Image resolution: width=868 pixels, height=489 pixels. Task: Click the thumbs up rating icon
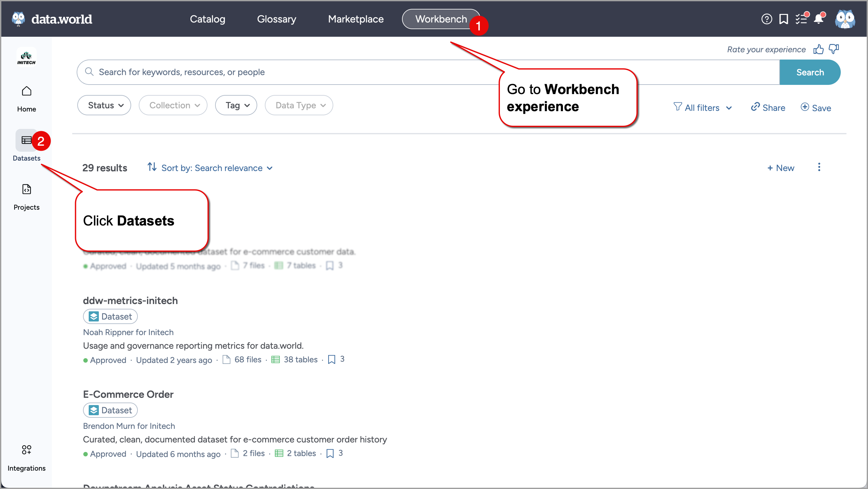[818, 49]
